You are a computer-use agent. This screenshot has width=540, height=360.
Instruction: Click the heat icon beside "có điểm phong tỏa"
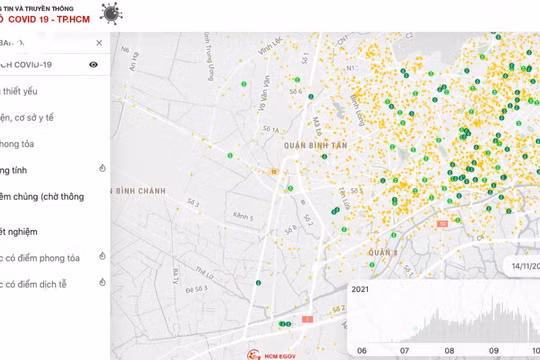point(102,256)
